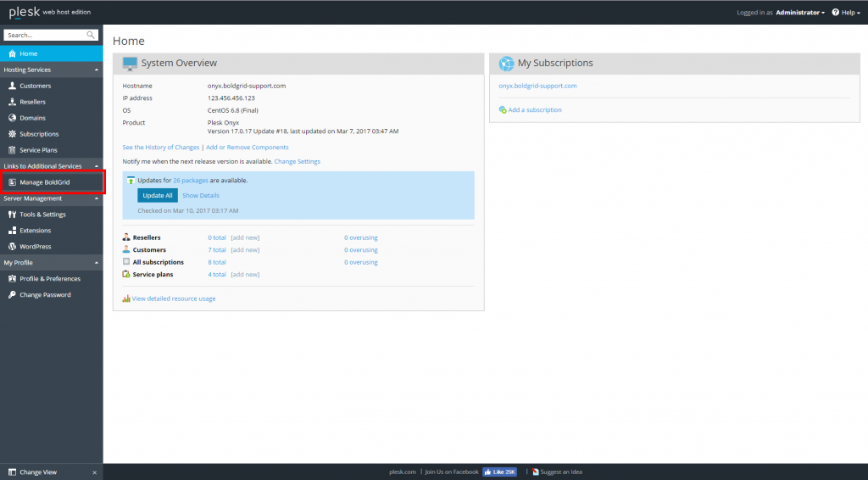Viewport: 868px width, 480px height.
Task: Open the Help dropdown menu
Action: [848, 13]
